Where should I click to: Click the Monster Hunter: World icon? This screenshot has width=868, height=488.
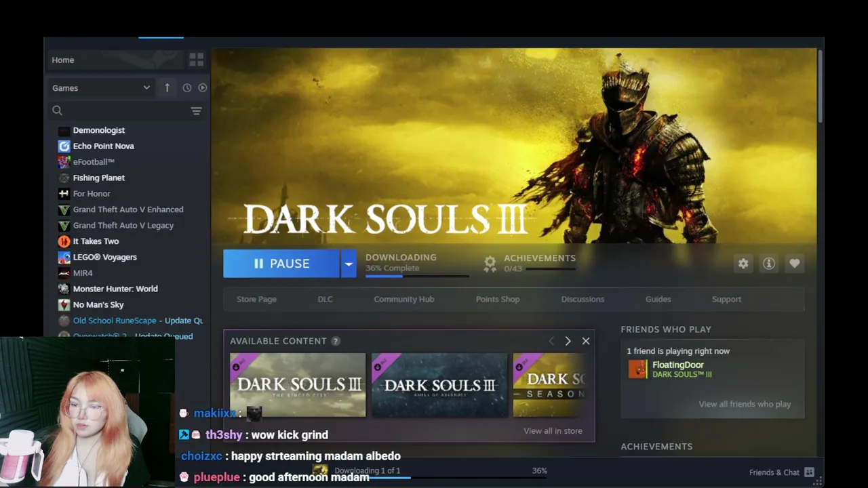[64, 289]
